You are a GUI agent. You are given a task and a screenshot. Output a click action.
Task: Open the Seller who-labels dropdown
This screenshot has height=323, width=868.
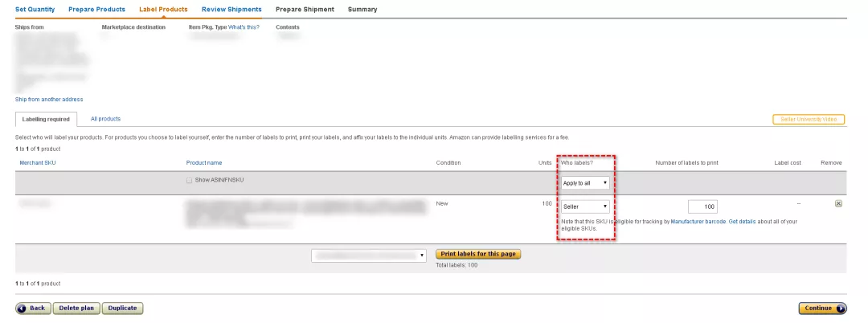click(x=585, y=206)
